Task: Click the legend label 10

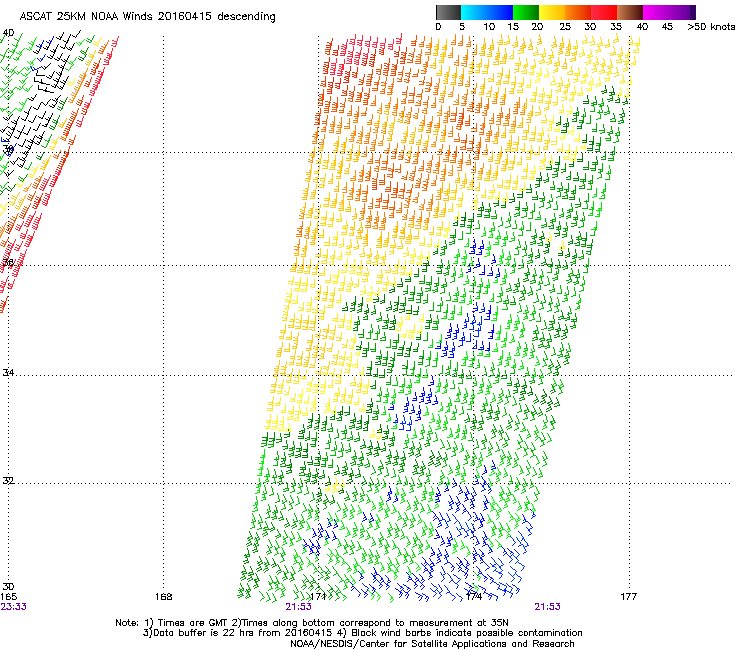Action: tap(489, 27)
